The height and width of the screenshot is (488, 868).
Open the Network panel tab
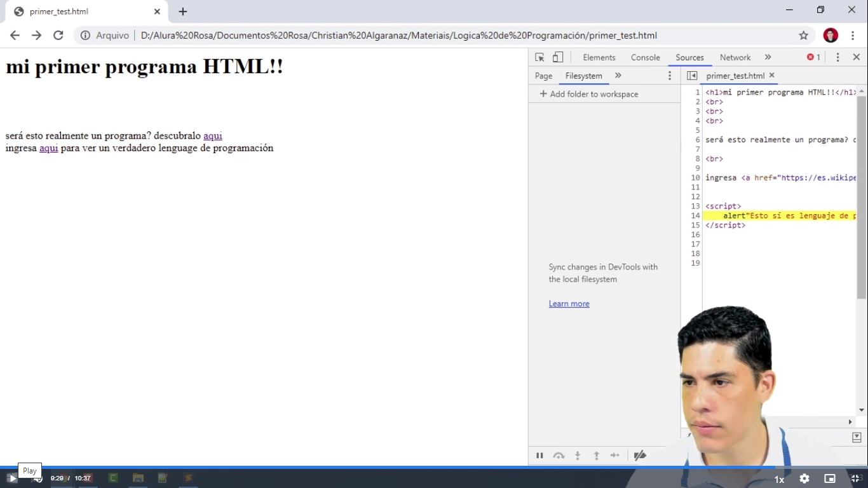735,57
